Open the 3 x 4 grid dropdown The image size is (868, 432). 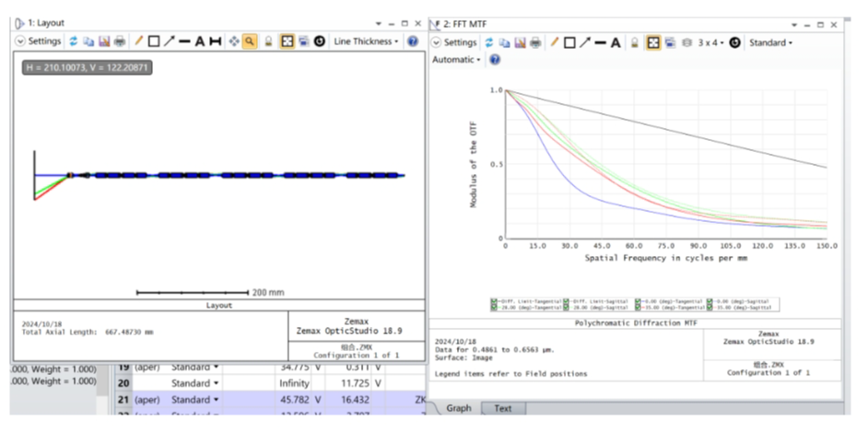(x=711, y=42)
